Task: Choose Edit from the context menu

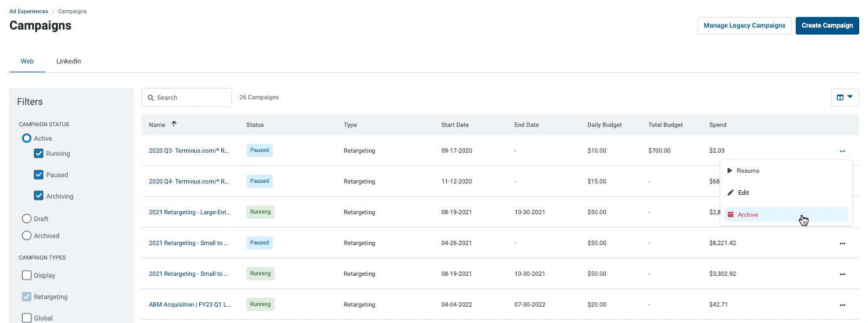Action: [786, 193]
